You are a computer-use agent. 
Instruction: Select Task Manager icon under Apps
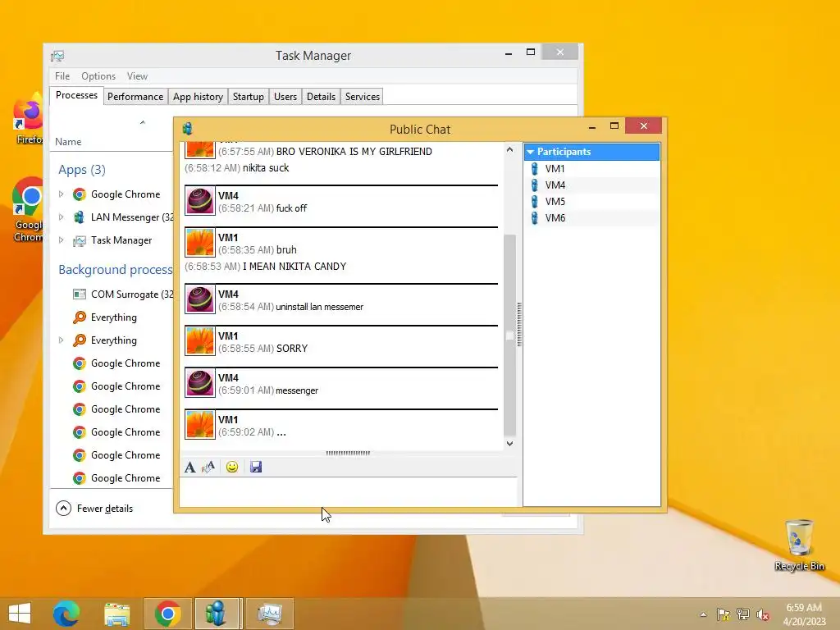coord(80,240)
